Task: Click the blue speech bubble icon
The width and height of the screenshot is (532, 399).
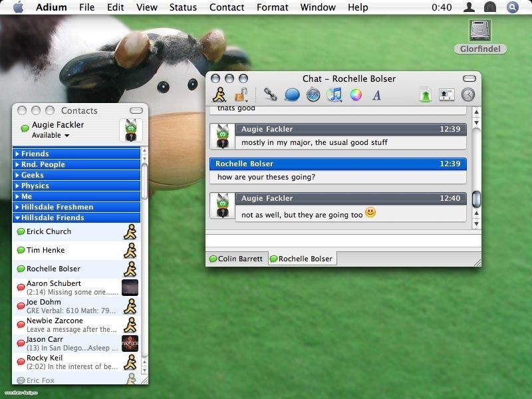Action: (291, 95)
